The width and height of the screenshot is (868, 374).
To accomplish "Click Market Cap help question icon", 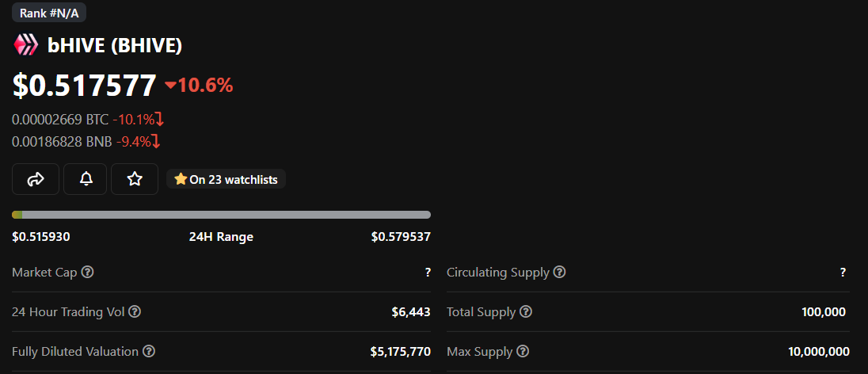I will point(88,272).
